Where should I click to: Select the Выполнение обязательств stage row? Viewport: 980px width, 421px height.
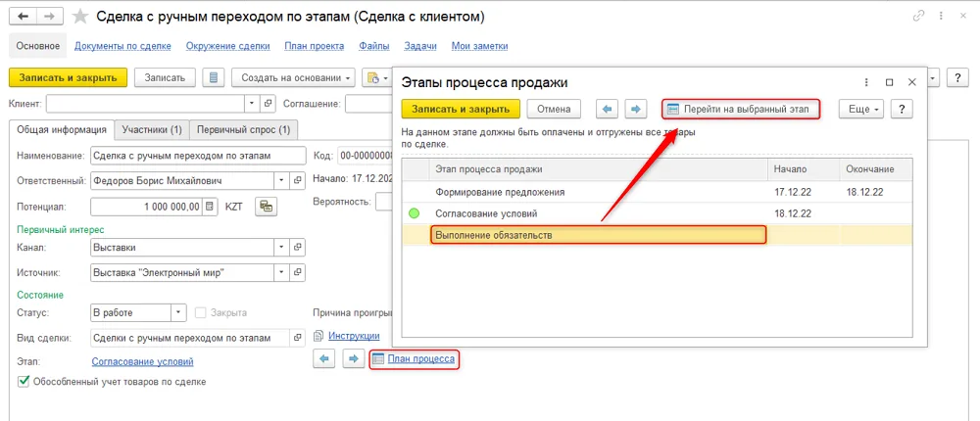coord(657,235)
